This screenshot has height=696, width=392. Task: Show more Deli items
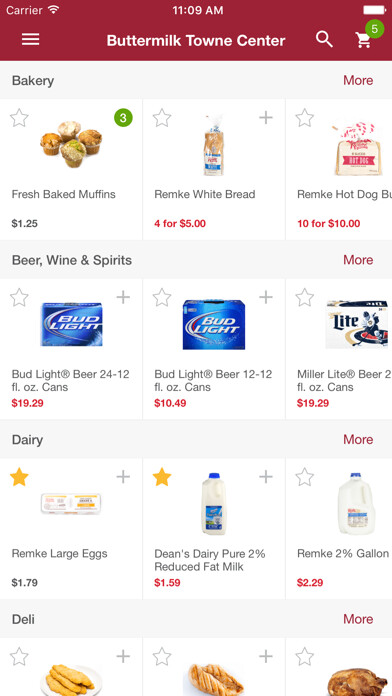click(358, 619)
